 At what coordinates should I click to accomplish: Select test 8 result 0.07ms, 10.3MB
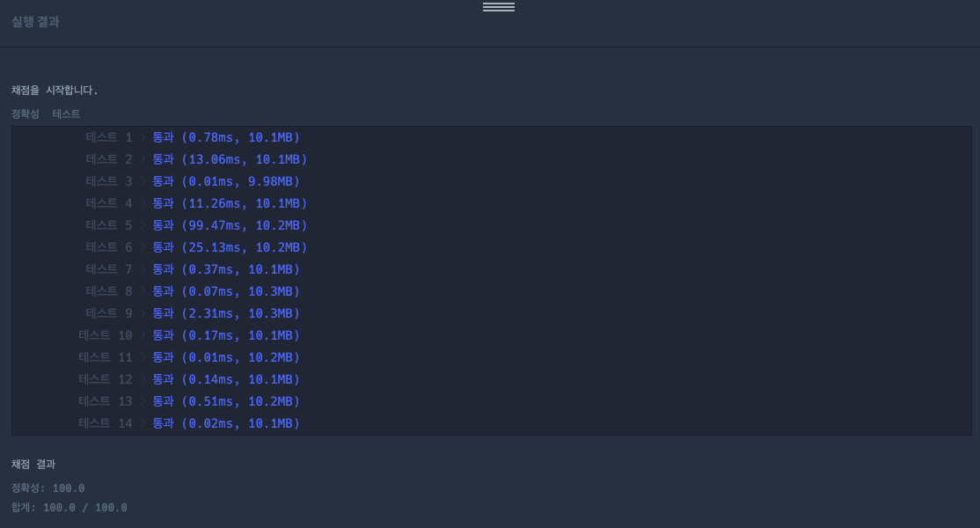tap(226, 291)
